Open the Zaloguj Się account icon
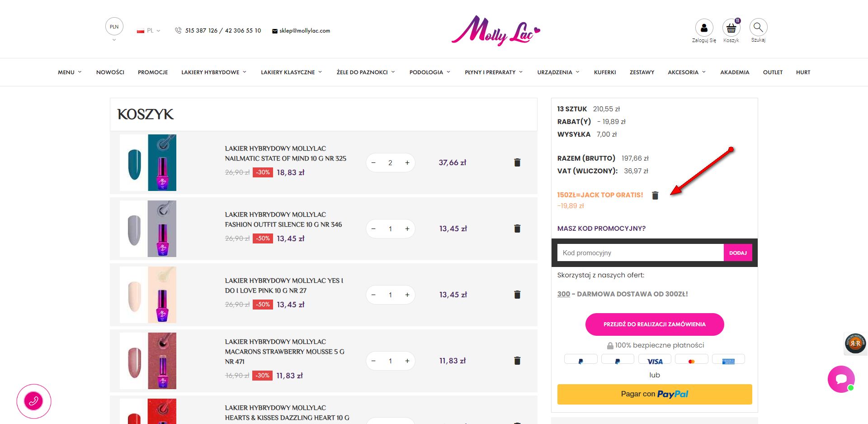The height and width of the screenshot is (424, 868). (x=704, y=28)
